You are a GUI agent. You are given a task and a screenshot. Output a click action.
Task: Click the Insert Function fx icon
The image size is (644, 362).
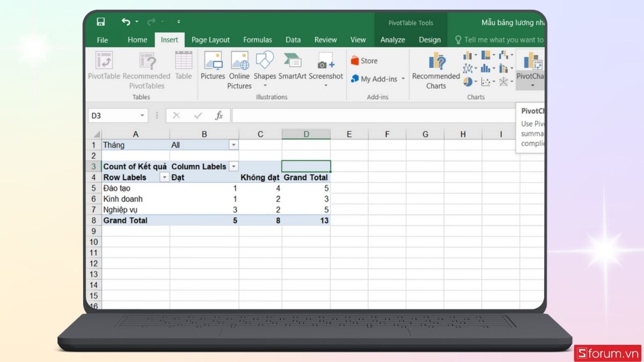219,115
